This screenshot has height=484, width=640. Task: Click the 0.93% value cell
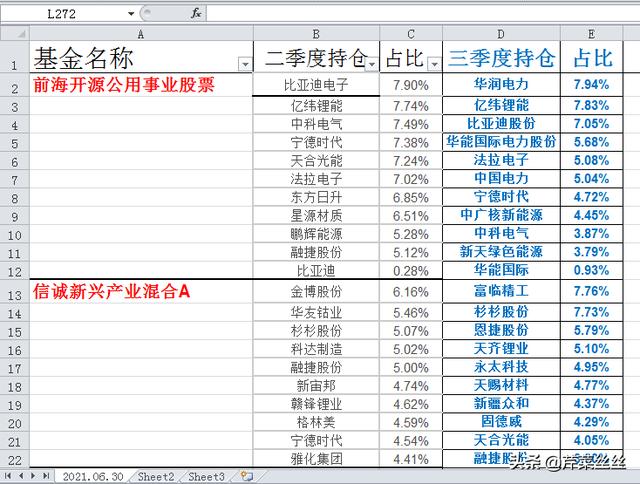click(591, 270)
